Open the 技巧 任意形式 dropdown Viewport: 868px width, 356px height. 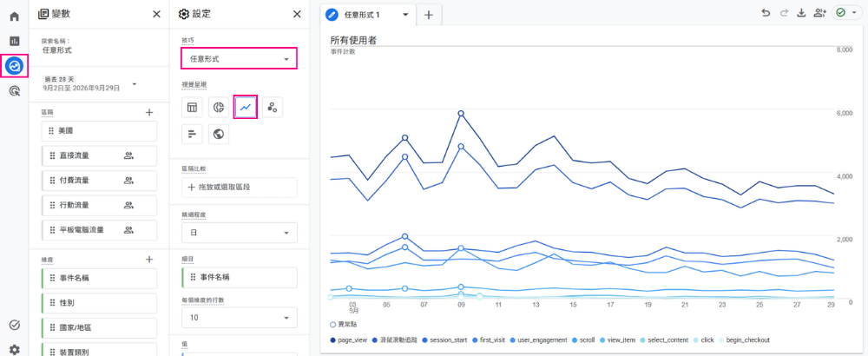240,58
